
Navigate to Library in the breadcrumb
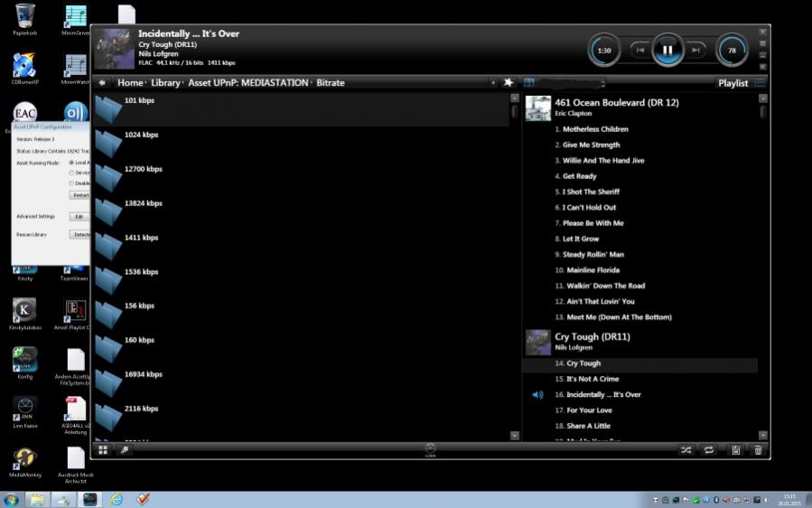165,83
